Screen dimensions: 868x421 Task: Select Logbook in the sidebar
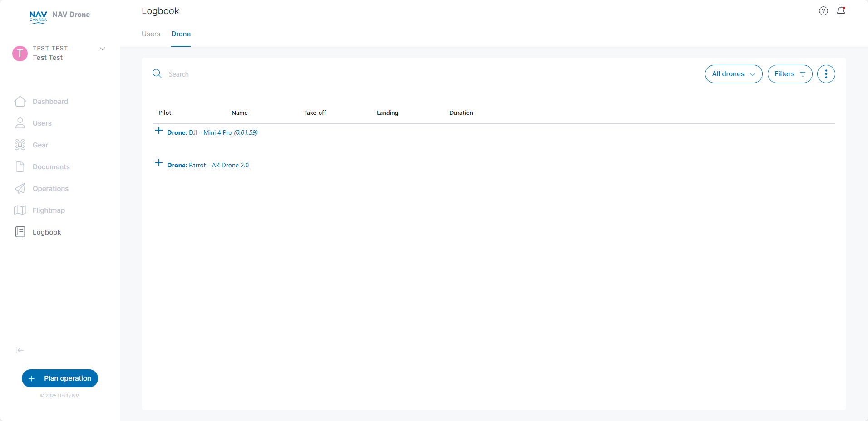coord(47,232)
